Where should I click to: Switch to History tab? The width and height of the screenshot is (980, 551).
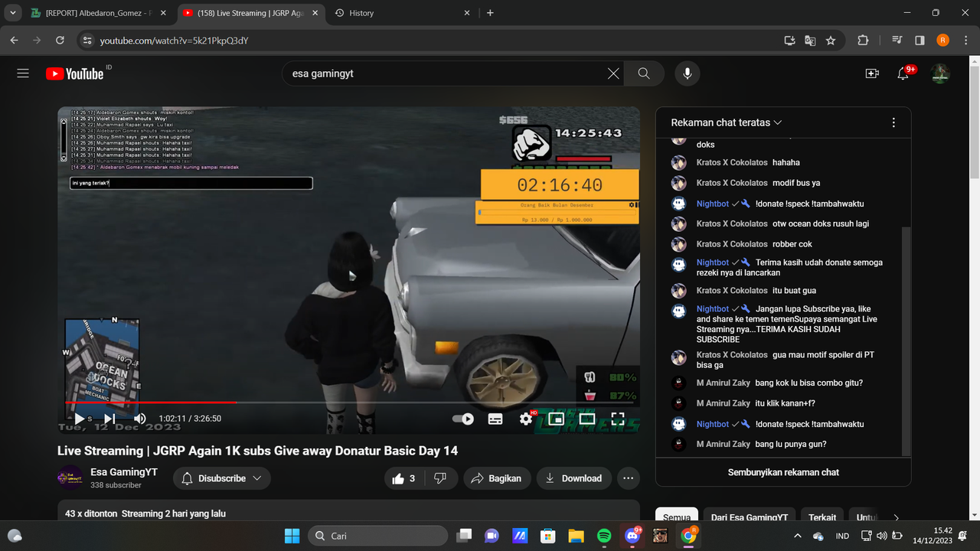click(x=403, y=13)
